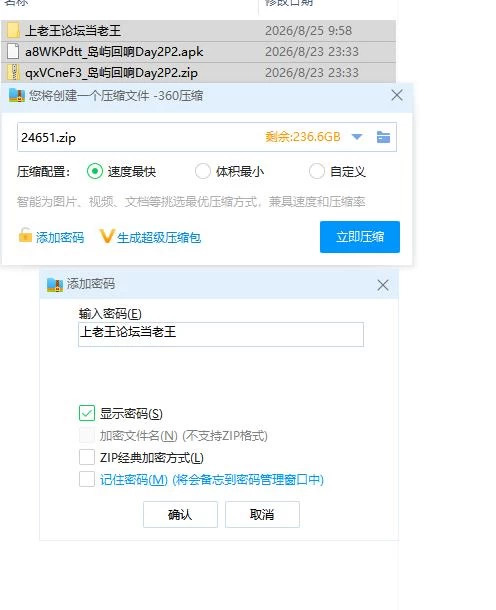Click the 添加密码 link

coord(60,237)
